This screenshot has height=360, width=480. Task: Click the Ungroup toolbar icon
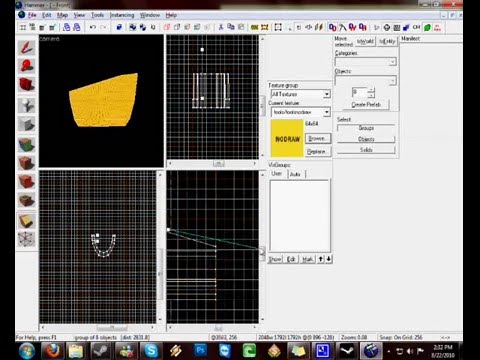[x=143, y=27]
